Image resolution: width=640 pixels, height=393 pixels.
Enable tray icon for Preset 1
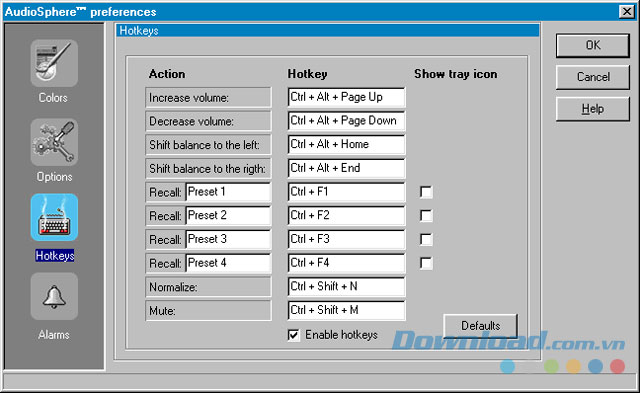click(x=426, y=192)
